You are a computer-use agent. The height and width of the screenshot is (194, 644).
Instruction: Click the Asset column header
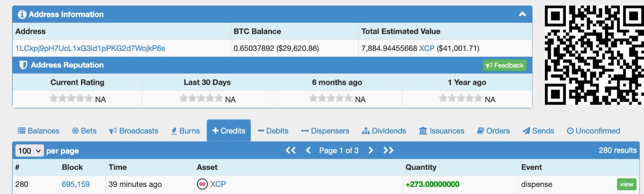(x=207, y=167)
